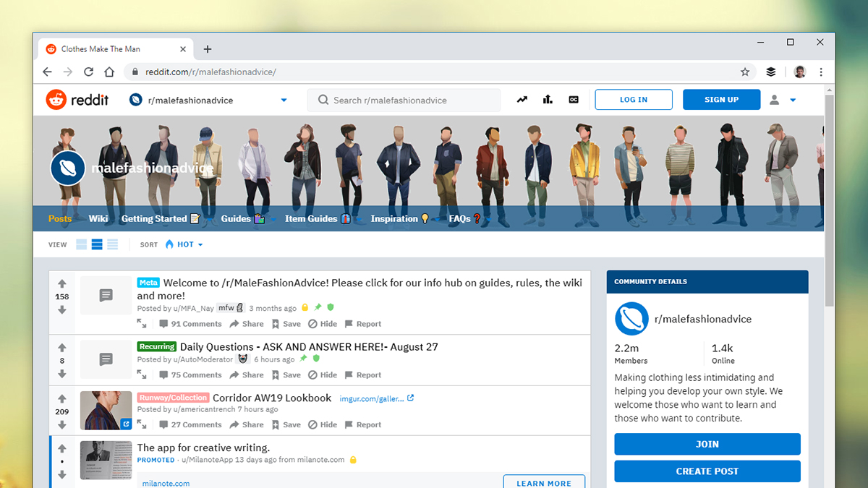This screenshot has width=868, height=488.
Task: Hide the Corridor AW19 Lookbook post
Action: (323, 424)
